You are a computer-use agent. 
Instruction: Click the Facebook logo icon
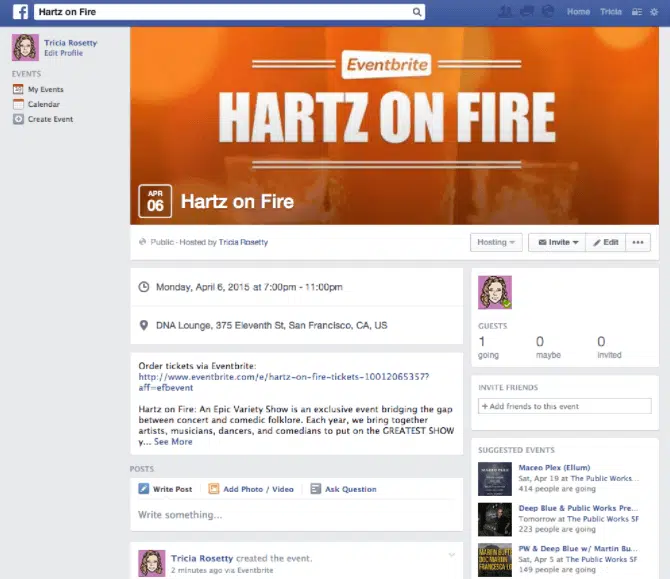[19, 12]
